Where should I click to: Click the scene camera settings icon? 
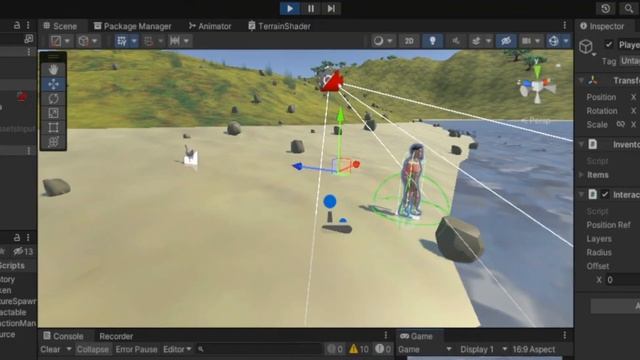[x=527, y=41]
